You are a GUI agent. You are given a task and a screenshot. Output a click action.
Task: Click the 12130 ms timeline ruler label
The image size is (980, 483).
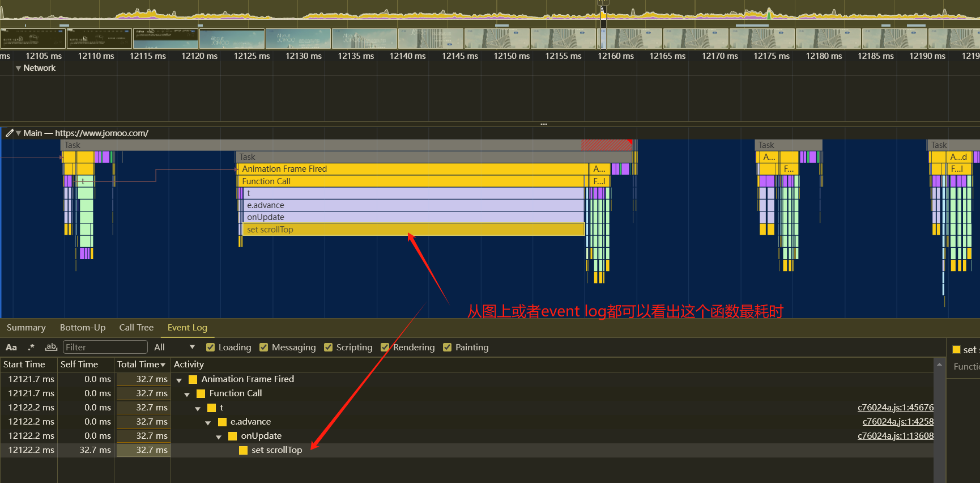click(x=304, y=56)
